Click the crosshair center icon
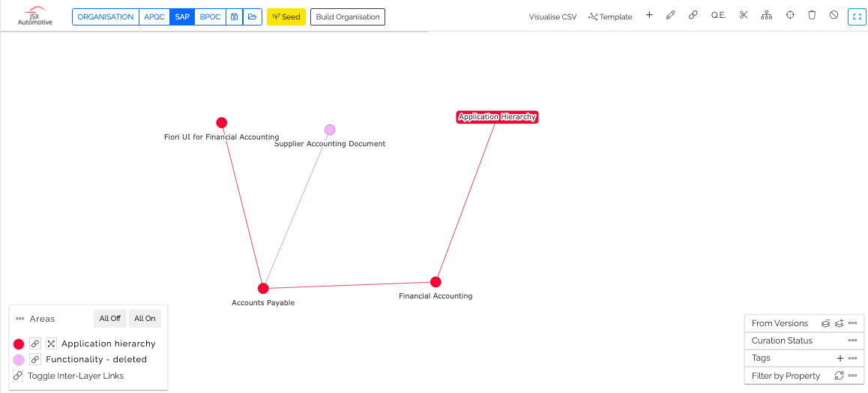868x393 pixels. [x=790, y=16]
